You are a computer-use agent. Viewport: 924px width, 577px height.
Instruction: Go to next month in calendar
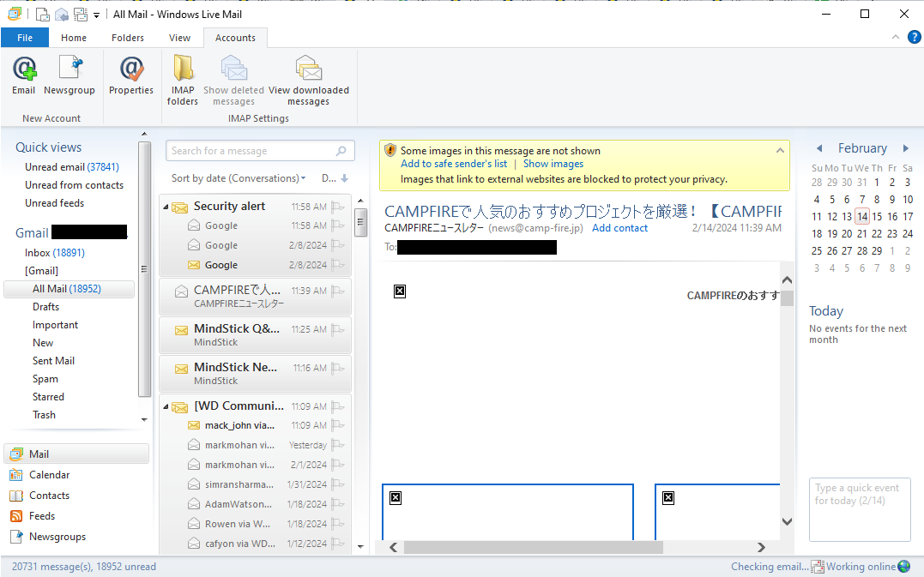(x=906, y=148)
